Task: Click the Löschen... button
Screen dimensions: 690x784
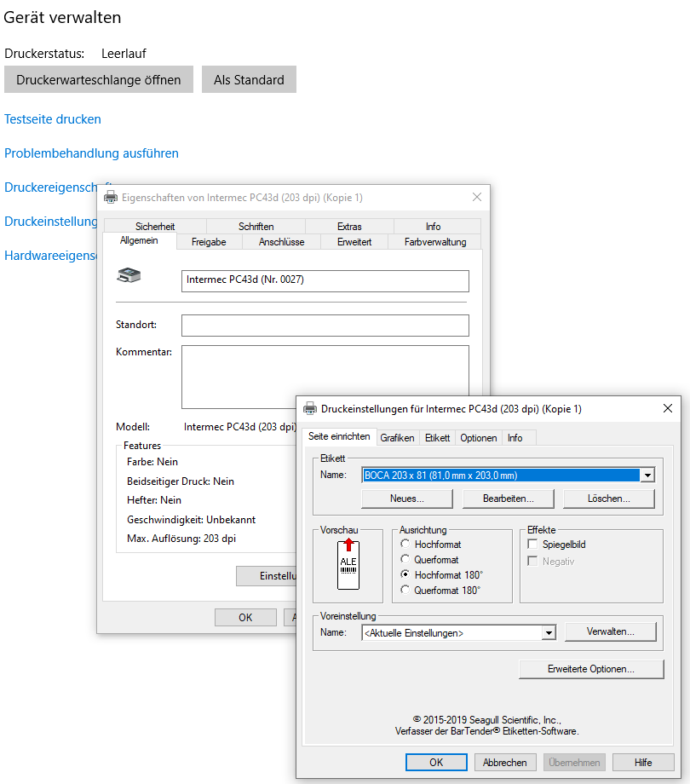Action: coord(608,499)
